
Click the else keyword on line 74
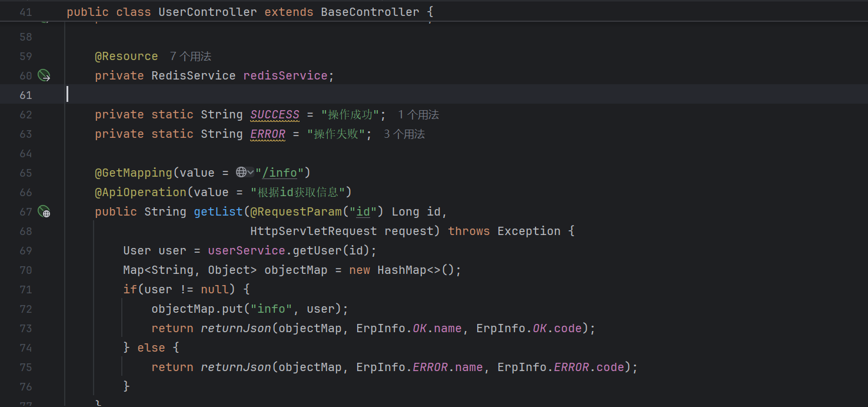point(151,348)
